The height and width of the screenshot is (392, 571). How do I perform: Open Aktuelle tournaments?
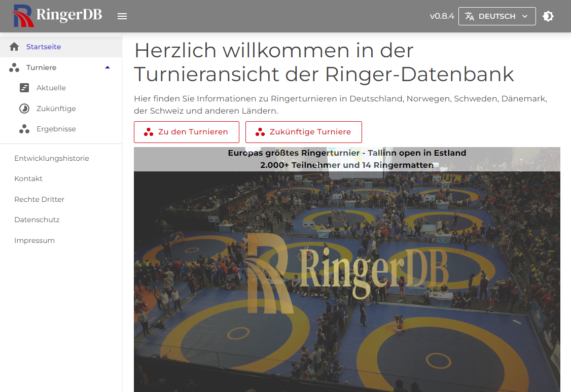[x=51, y=88]
